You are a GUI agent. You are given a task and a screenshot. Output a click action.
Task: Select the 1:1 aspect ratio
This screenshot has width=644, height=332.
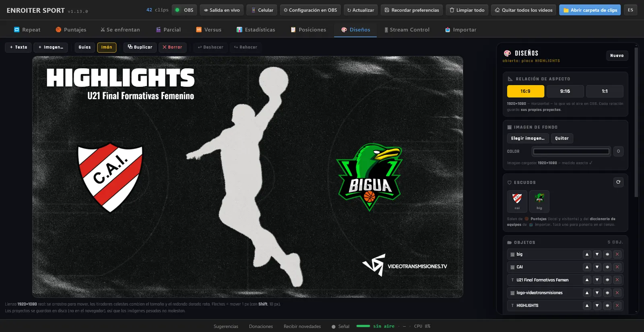pos(605,91)
